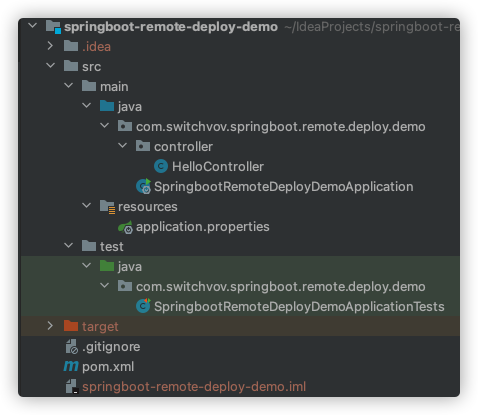Expand the target folder chevron

(x=50, y=326)
